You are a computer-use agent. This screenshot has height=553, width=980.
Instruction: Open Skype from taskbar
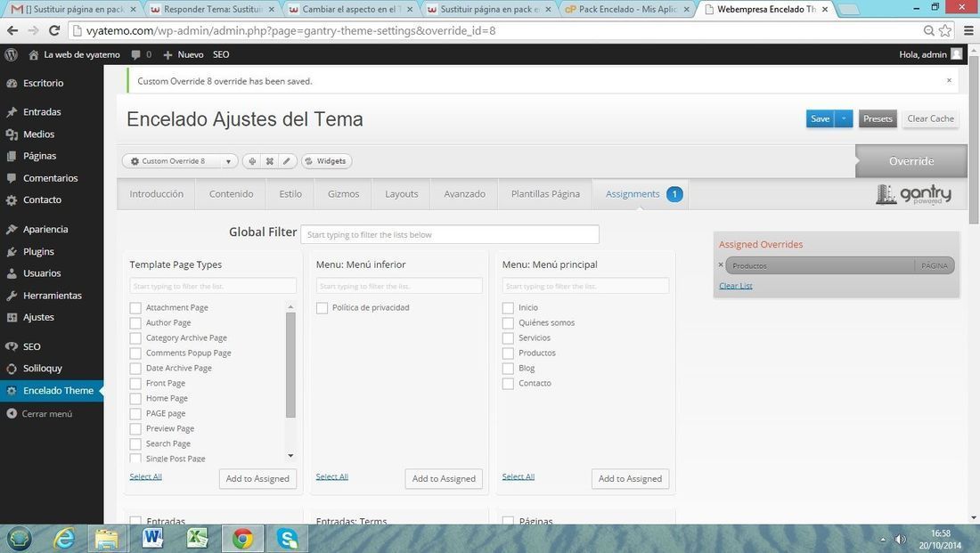288,538
